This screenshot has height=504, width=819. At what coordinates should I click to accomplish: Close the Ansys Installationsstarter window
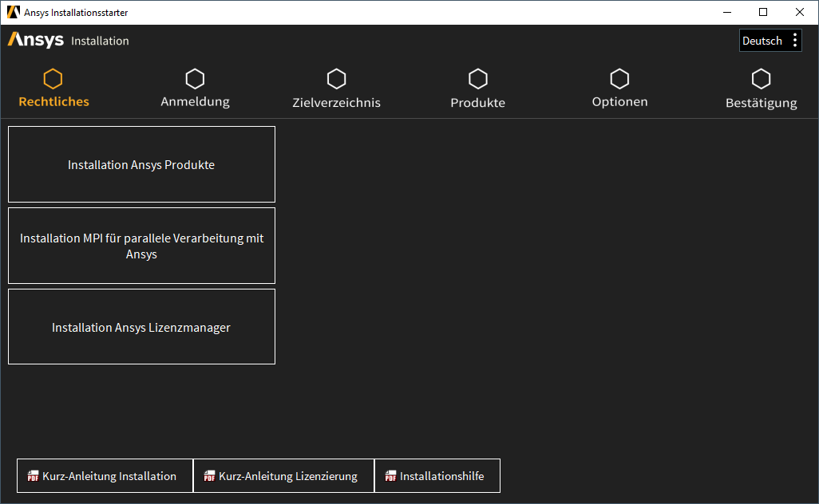pyautogui.click(x=800, y=12)
